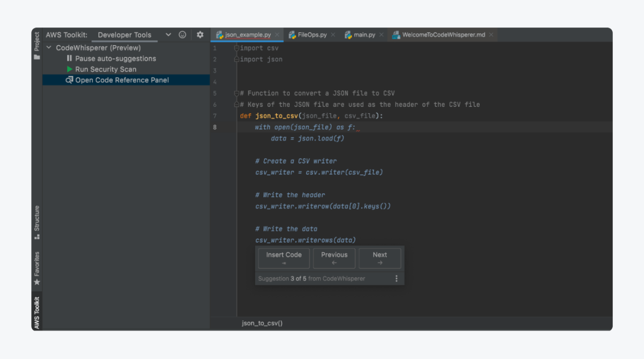
Task: Pause auto-suggestions in CodeWhisperer
Action: 115,58
